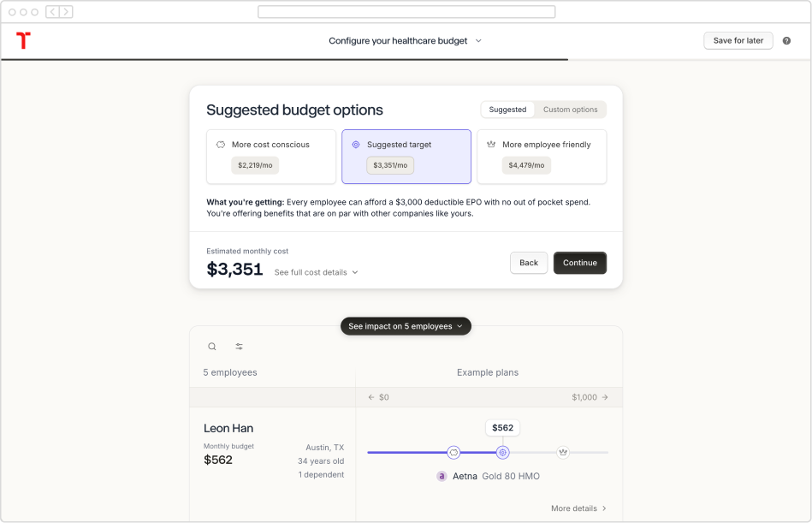Click the crown marker on the plan slider

pyautogui.click(x=563, y=452)
